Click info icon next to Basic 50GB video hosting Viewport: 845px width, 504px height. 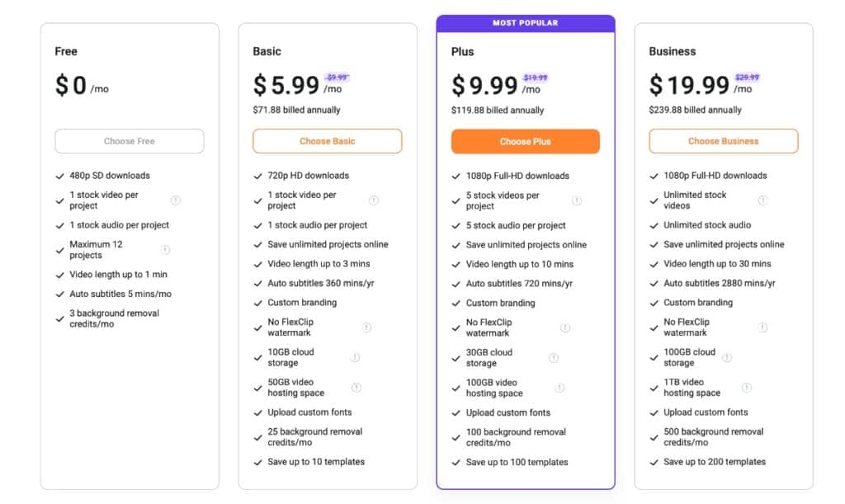(x=356, y=388)
